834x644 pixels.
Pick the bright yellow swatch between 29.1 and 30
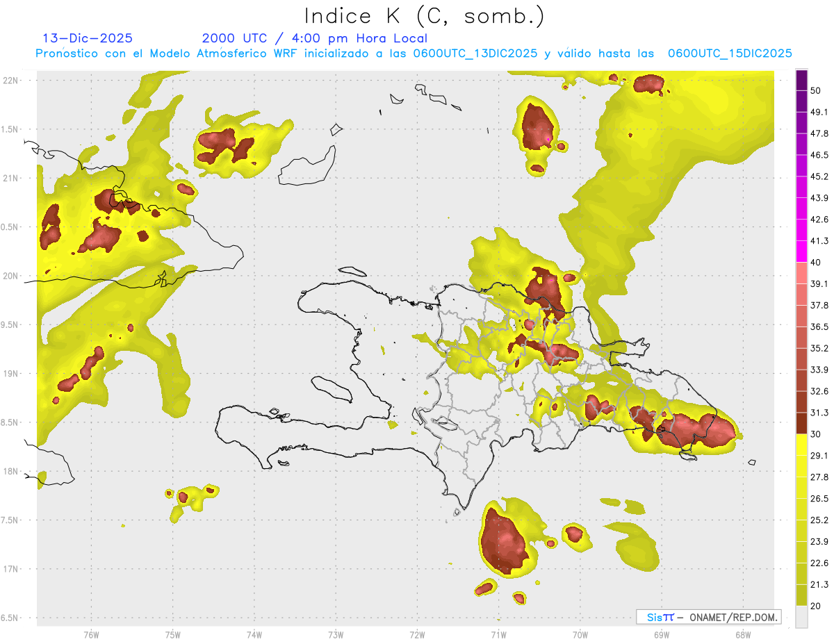pos(801,445)
